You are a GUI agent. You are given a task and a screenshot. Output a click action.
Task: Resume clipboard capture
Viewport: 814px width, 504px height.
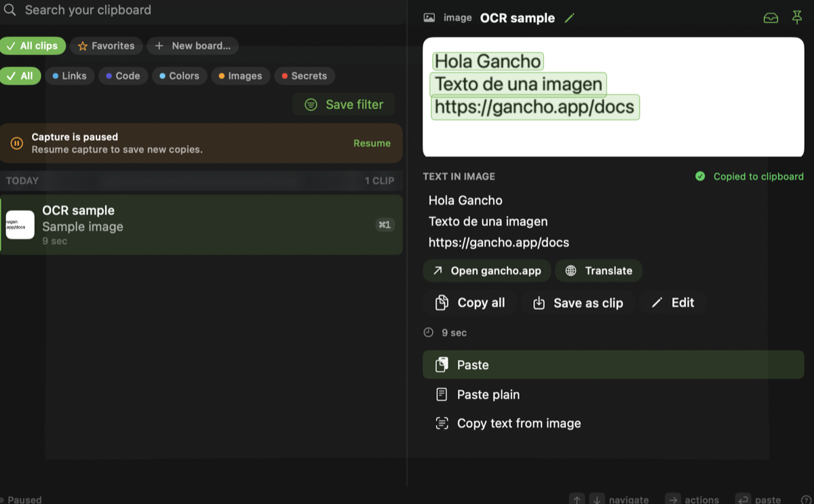(x=372, y=143)
